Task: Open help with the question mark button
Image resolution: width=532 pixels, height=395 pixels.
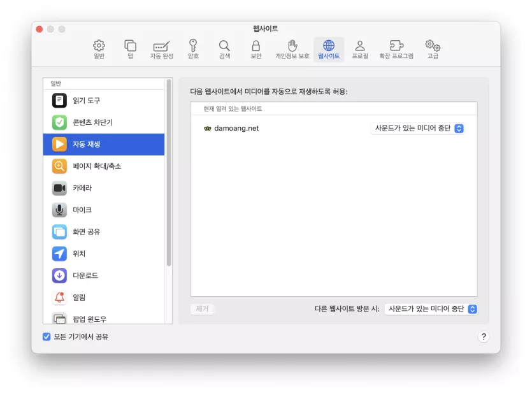Action: 484,336
